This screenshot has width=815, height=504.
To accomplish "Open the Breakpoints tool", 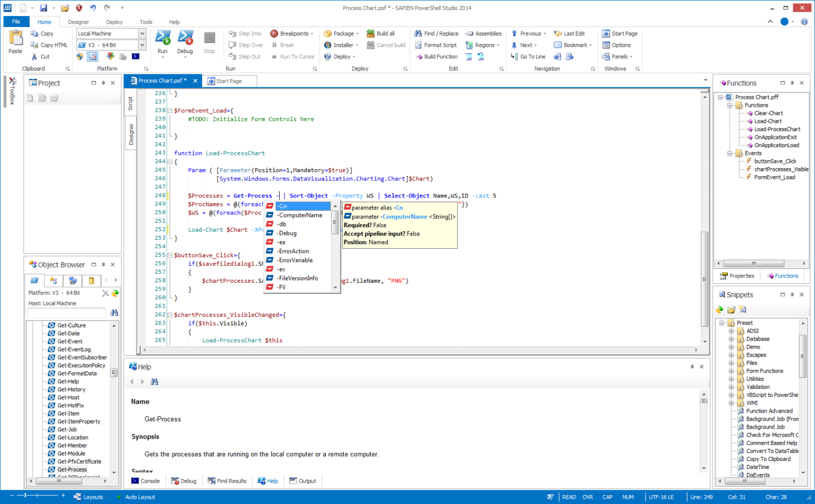I will pos(291,33).
